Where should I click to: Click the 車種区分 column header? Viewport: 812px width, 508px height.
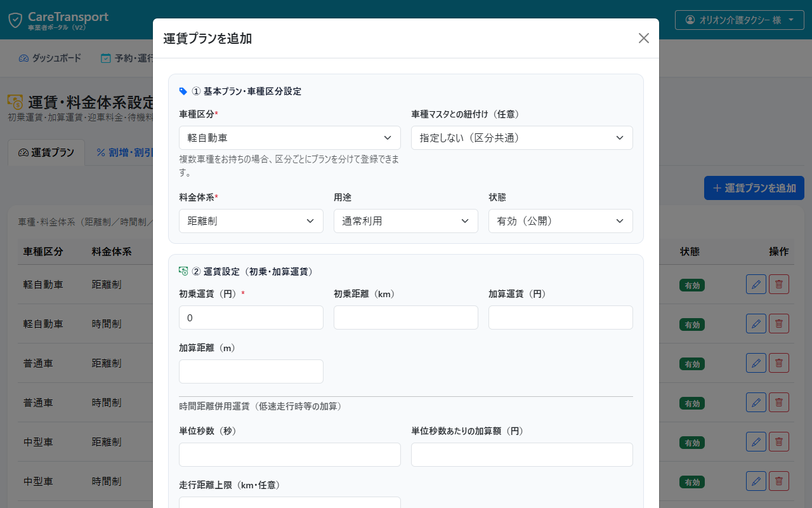43,251
